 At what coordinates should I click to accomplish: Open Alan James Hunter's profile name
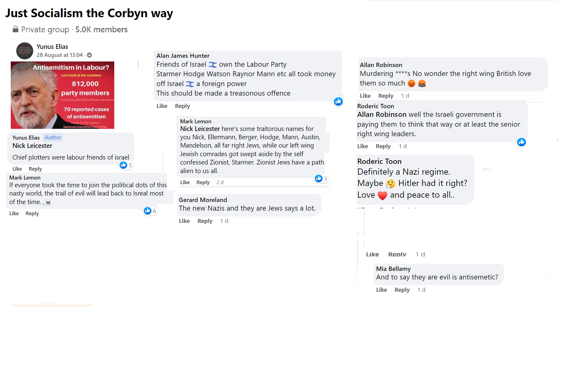point(183,56)
